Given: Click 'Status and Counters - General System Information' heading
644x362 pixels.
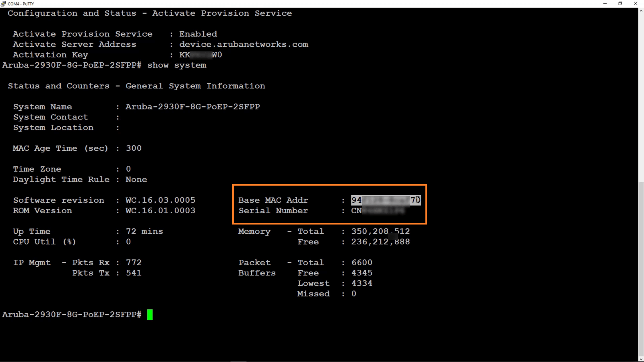Looking at the screenshot, I should [136, 86].
